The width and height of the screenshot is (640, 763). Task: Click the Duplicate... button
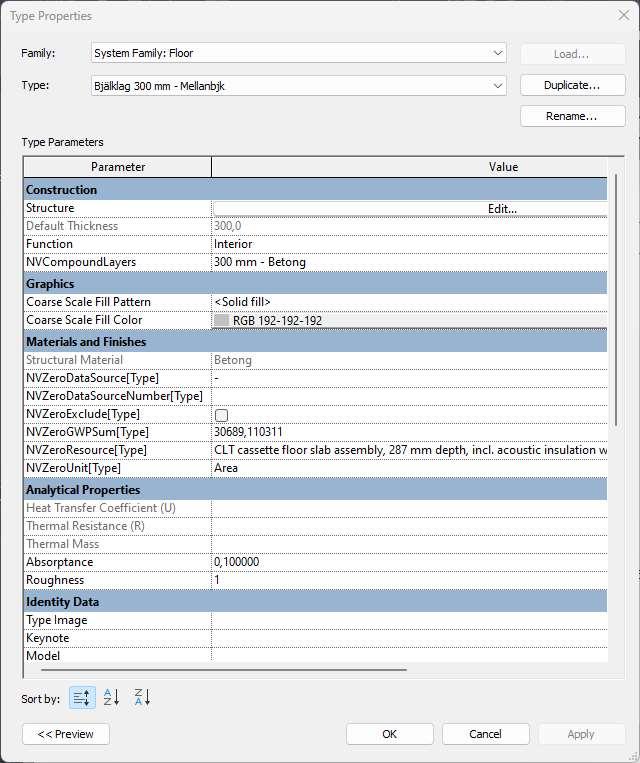572,85
